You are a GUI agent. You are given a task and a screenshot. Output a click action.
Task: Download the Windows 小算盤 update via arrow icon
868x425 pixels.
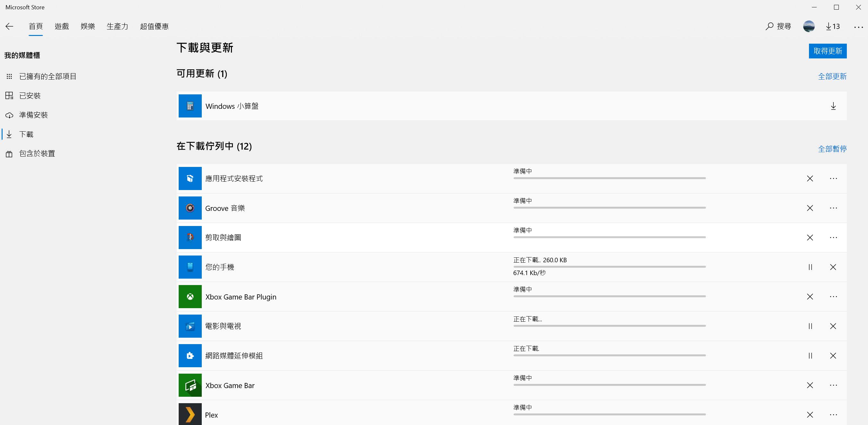point(833,106)
